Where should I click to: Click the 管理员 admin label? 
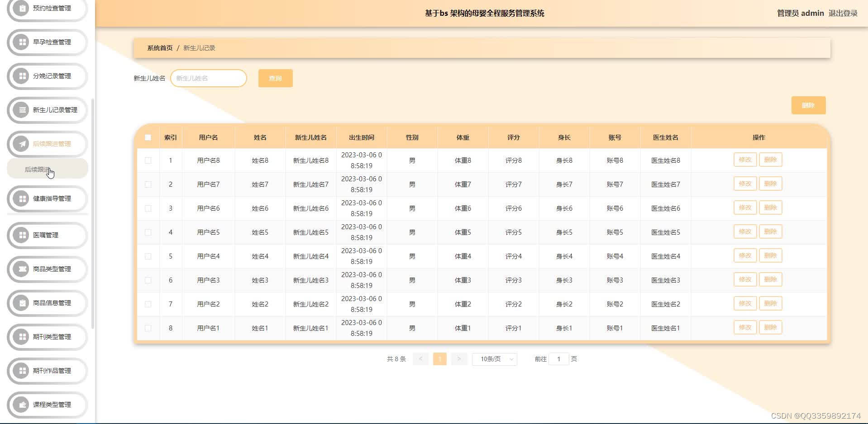[x=800, y=13]
